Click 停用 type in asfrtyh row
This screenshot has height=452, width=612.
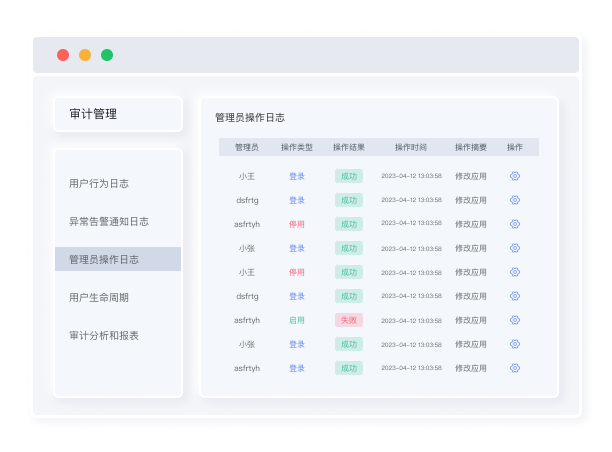pos(297,224)
